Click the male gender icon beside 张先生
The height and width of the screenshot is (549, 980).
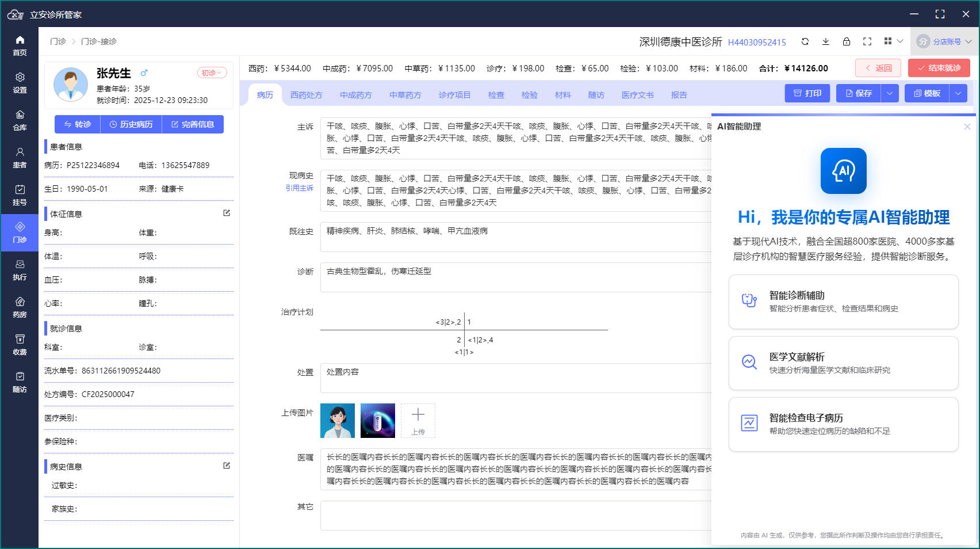point(144,73)
